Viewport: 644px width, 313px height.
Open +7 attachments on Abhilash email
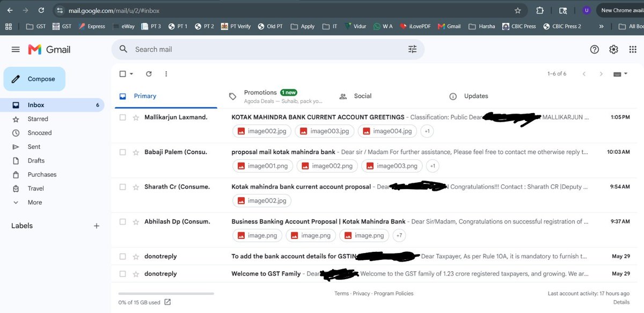click(399, 235)
